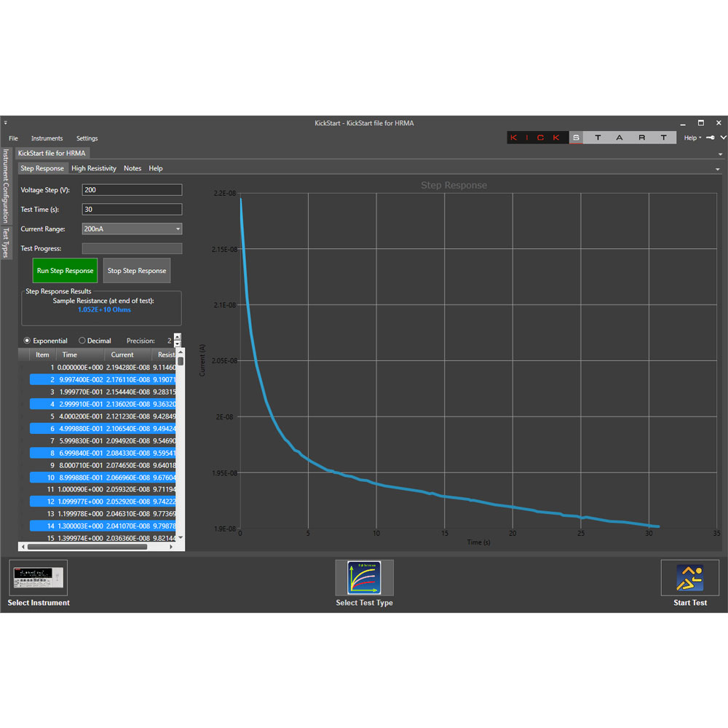This screenshot has height=728, width=728.
Task: Open the Select Test Type graph icon
Action: coord(364,577)
